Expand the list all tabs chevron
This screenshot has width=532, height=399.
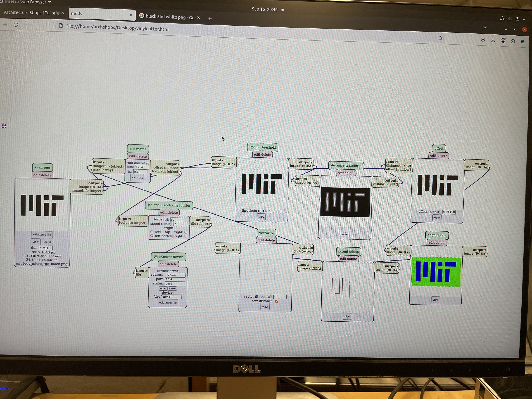[485, 27]
